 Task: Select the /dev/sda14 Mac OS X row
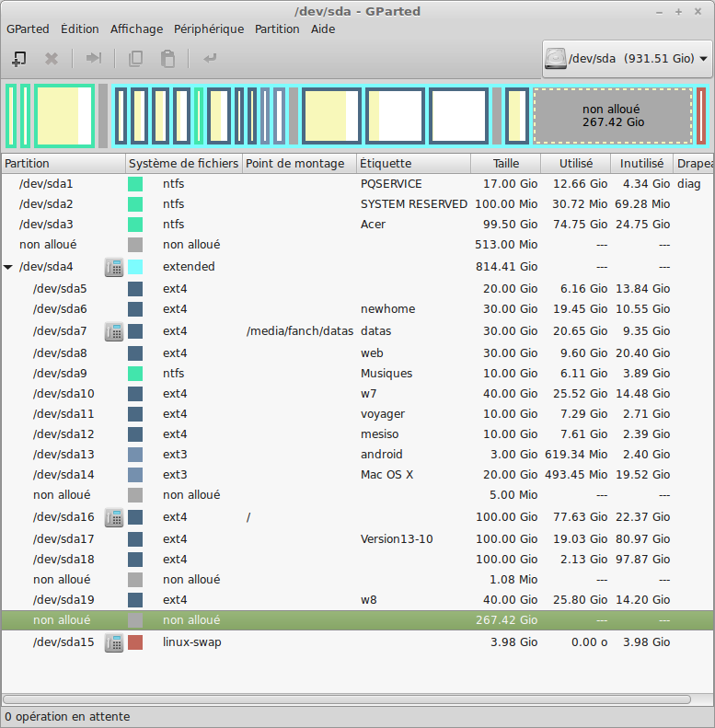click(x=276, y=475)
